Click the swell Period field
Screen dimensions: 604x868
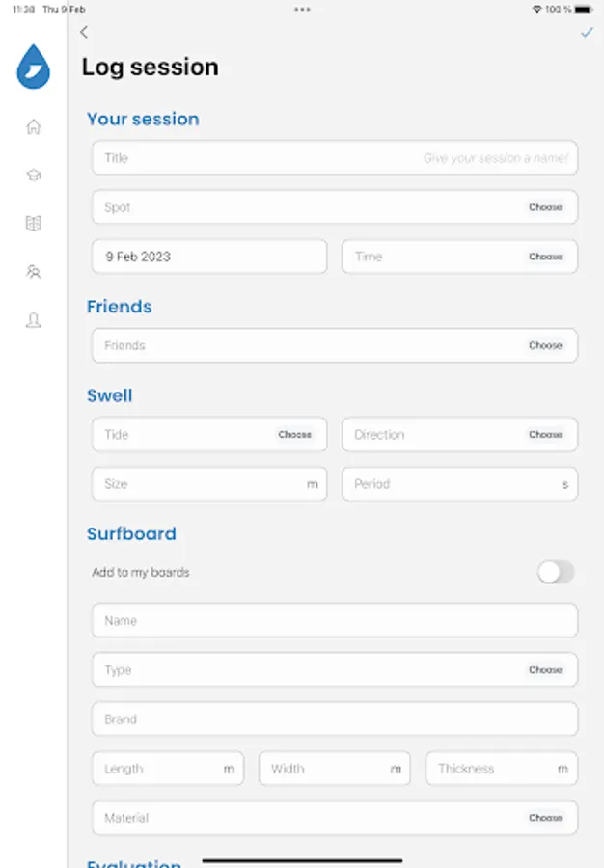453,484
